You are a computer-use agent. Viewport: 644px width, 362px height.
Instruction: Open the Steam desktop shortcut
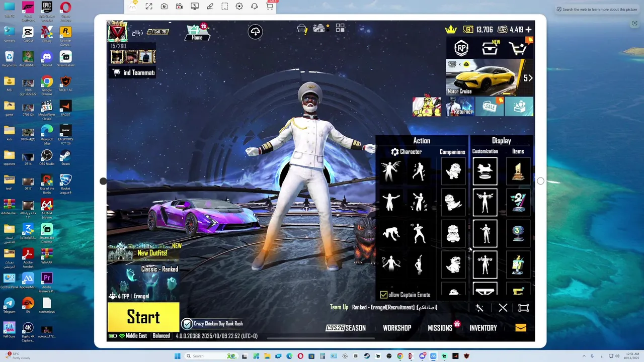(65, 158)
